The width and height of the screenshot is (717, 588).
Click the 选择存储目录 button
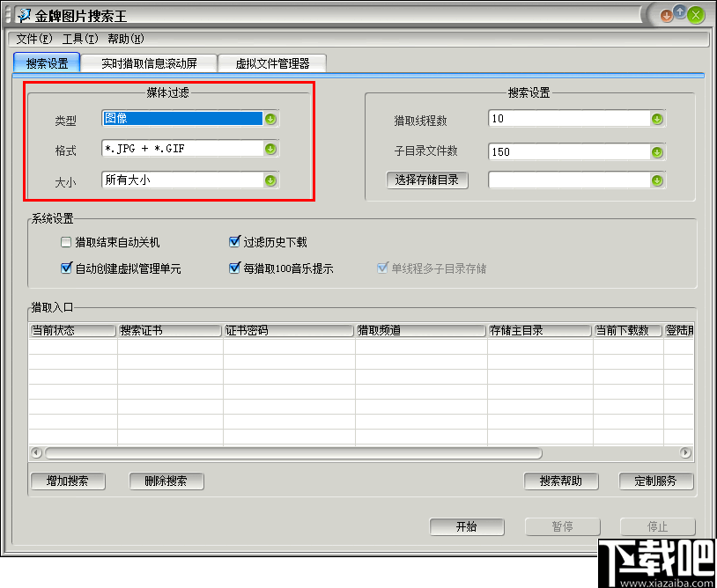point(427,180)
